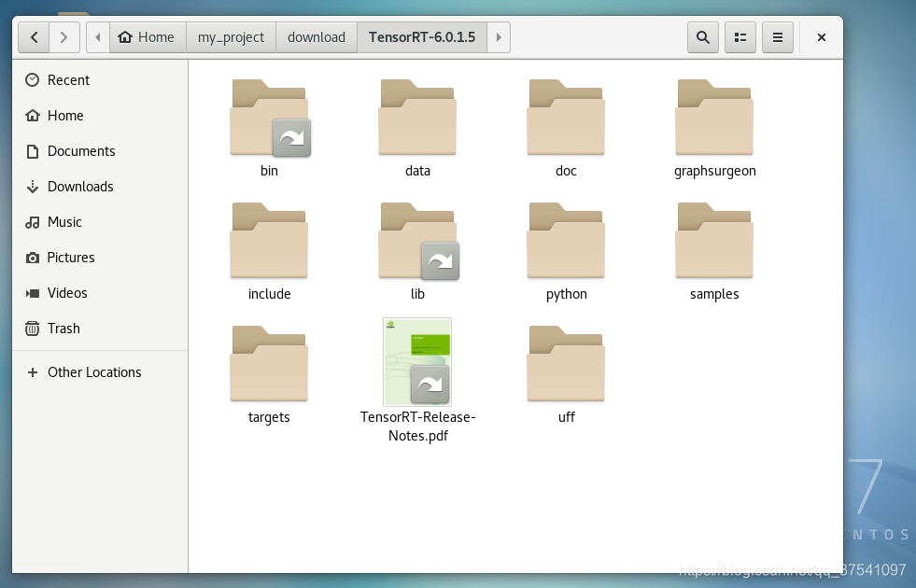Select the python folder icon
The width and height of the screenshot is (916, 588).
(566, 241)
